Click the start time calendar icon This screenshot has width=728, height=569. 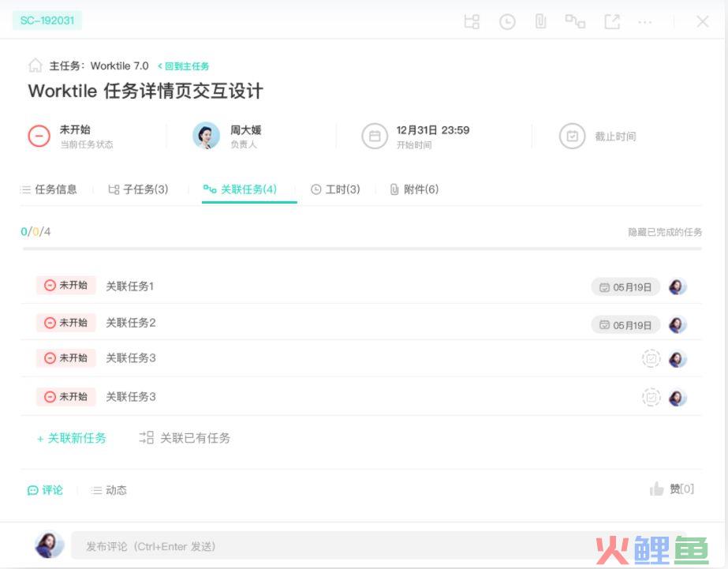pos(374,136)
